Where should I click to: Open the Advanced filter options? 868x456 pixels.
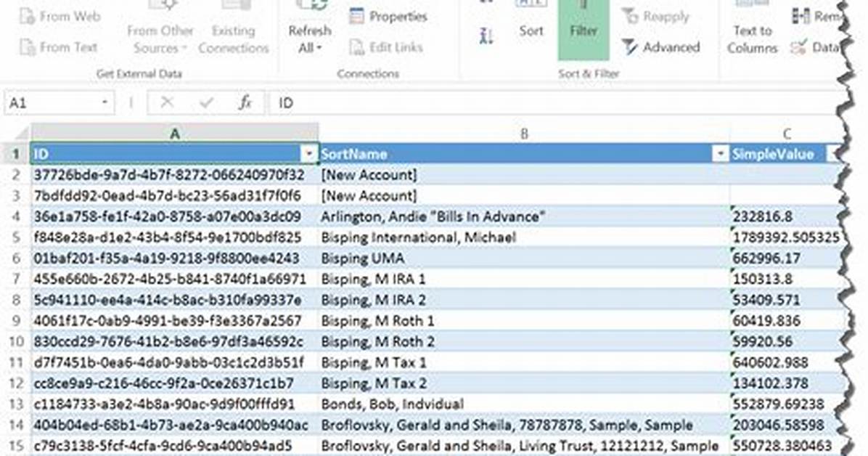[660, 47]
